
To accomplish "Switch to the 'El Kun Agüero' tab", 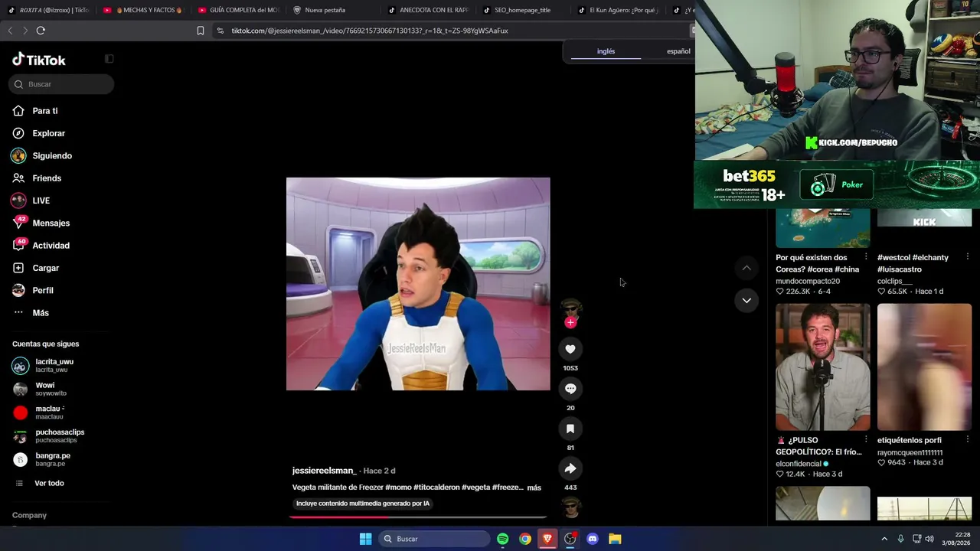I will (619, 10).
